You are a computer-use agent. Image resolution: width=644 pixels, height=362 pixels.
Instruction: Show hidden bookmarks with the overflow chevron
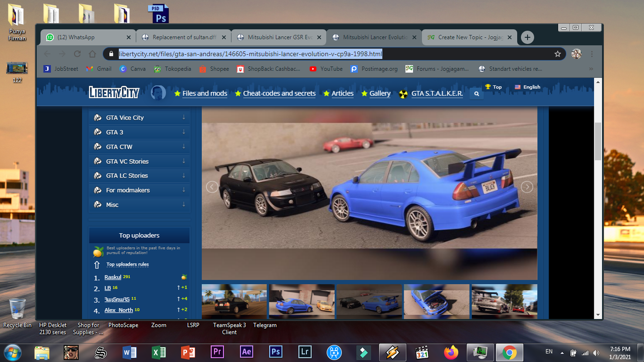tap(591, 69)
